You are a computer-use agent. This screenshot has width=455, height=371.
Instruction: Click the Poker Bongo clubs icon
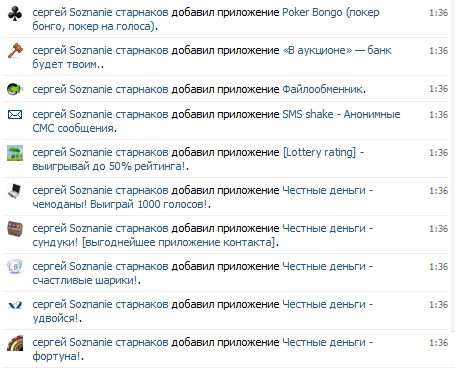[15, 14]
